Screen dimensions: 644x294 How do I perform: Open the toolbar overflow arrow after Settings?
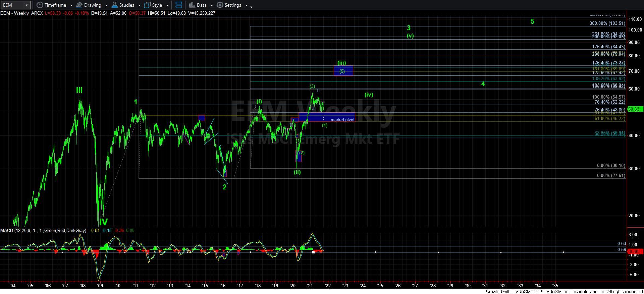(x=252, y=6)
